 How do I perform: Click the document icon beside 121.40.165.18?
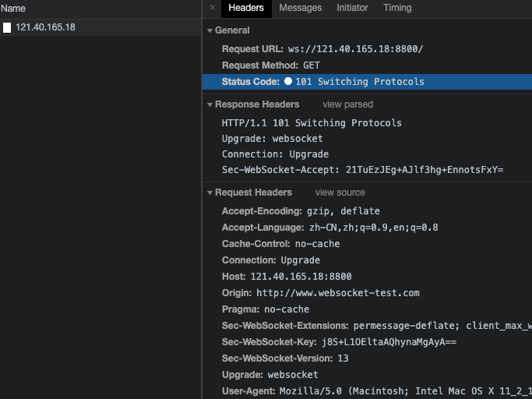point(7,28)
